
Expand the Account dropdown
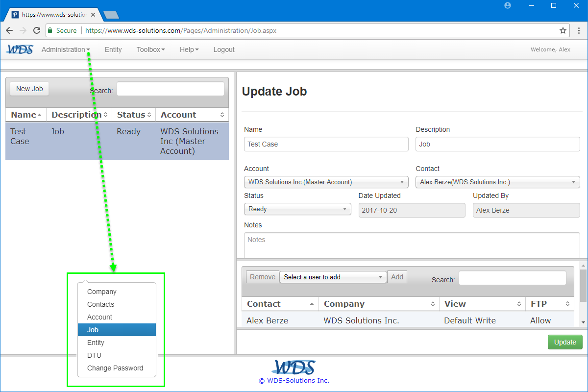326,182
